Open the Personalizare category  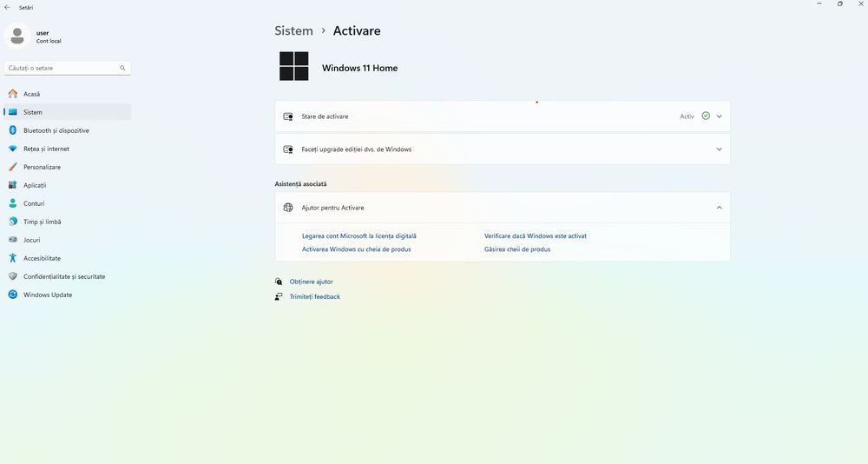tap(68, 167)
